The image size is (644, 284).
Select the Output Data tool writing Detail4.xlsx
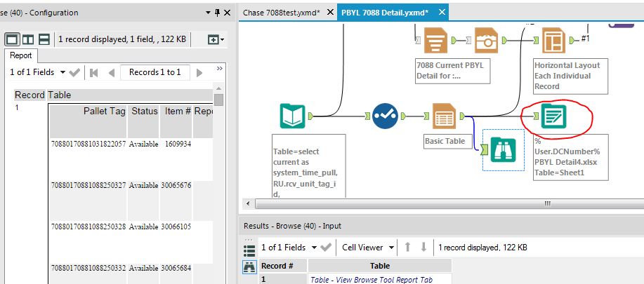pos(553,116)
